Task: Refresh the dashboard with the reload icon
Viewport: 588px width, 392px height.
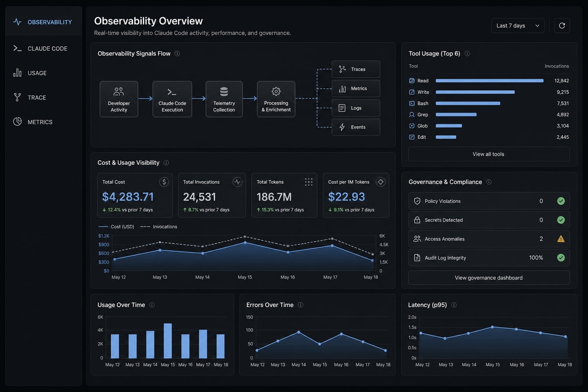Action: [x=562, y=26]
